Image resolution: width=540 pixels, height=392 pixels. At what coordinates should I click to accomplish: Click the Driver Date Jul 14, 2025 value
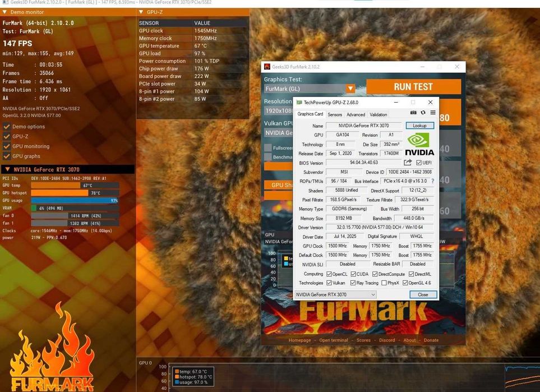[345, 236]
